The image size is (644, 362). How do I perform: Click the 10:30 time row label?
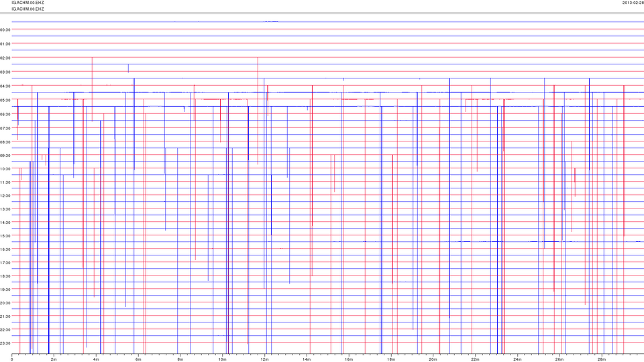tap(5, 169)
